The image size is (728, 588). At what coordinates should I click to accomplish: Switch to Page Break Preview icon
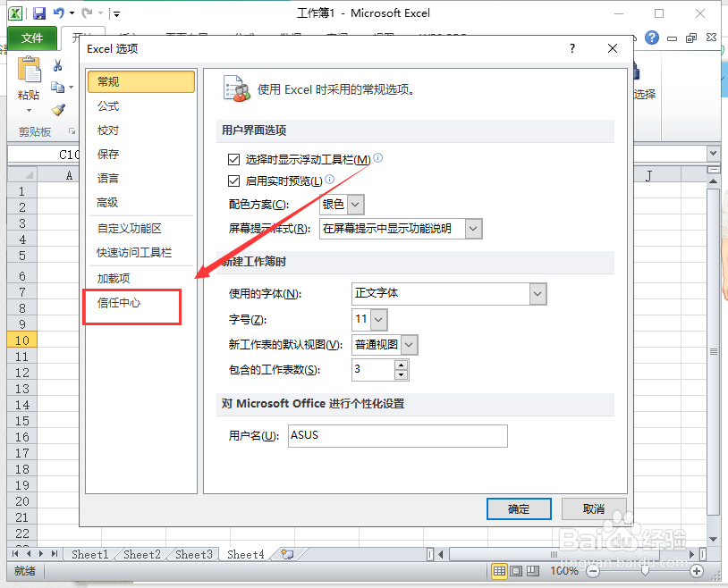point(532,571)
